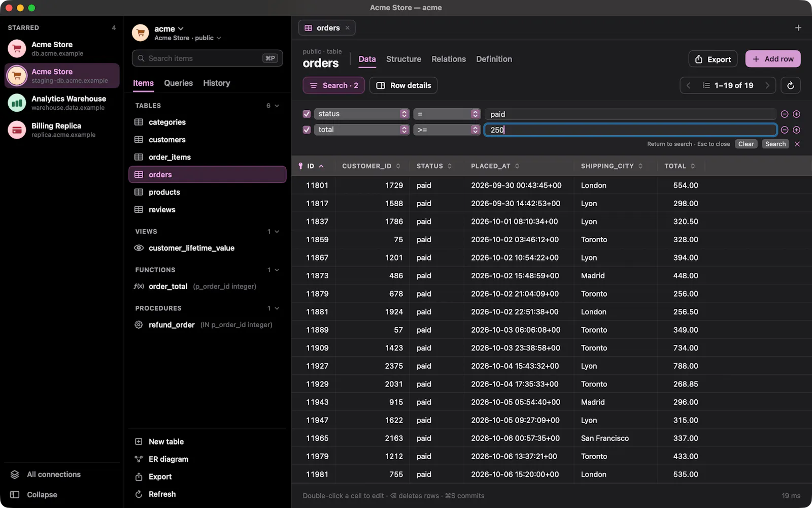The image size is (812, 508).
Task: Disable the total filter checkbox
Action: point(307,130)
